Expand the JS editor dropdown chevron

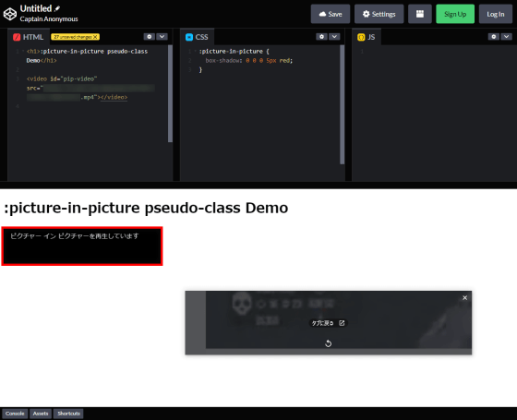pos(506,37)
